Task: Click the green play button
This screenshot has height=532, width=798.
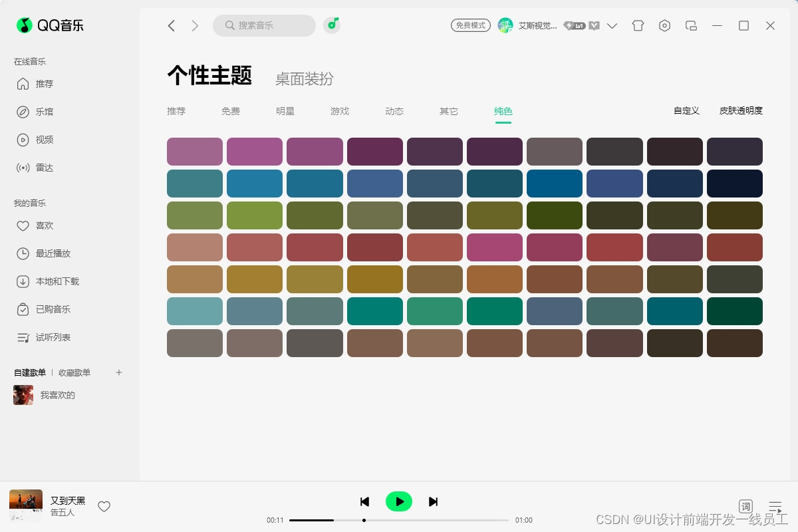Action: coord(399,501)
